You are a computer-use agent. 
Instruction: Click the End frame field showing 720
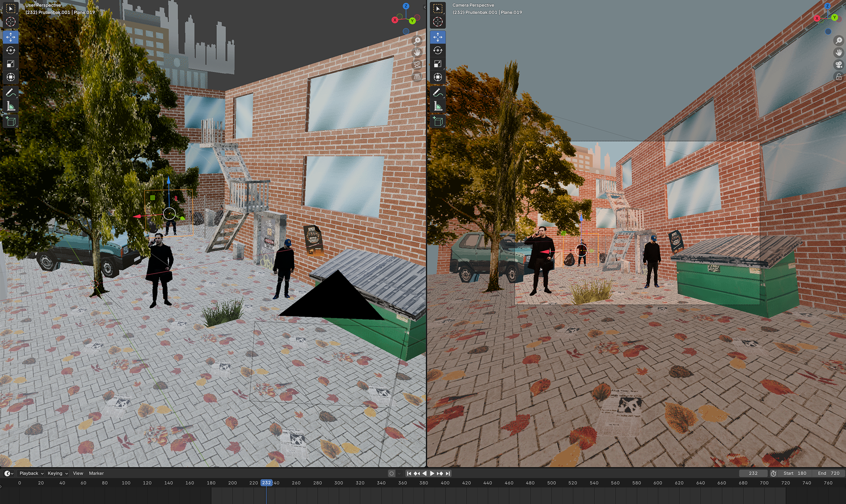828,473
